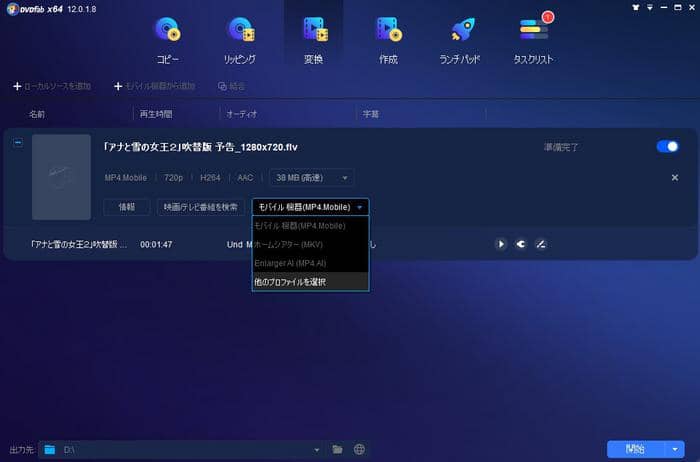Screen dimensions: 700x462
Task: Click the 映画/テレビ番組を検索 button
Action: click(201, 207)
